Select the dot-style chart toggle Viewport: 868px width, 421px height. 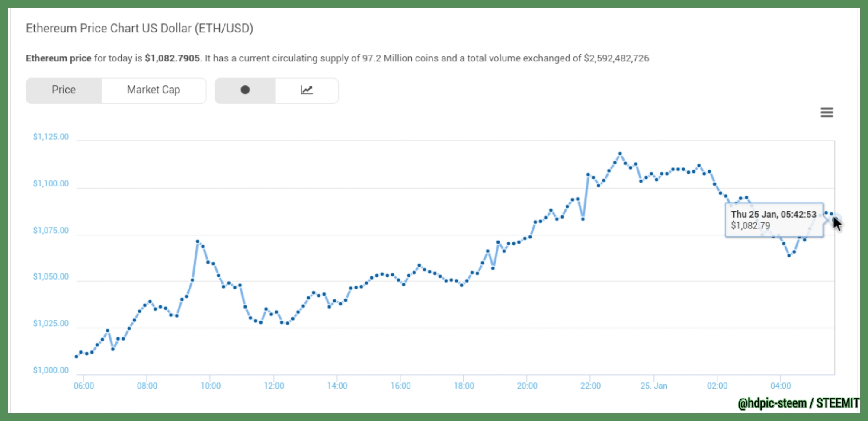point(245,90)
